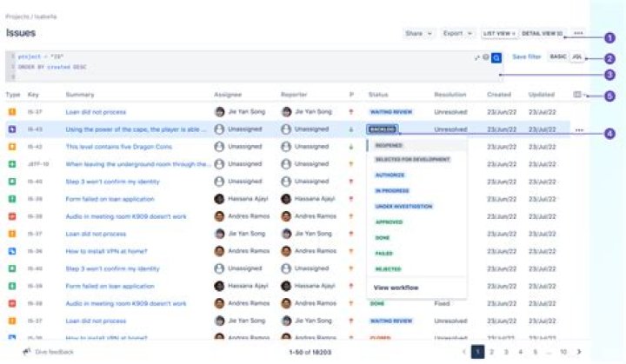This screenshot has width=626, height=364.
Task: Select the green APPROVED status lozenge
Action: [x=388, y=222]
